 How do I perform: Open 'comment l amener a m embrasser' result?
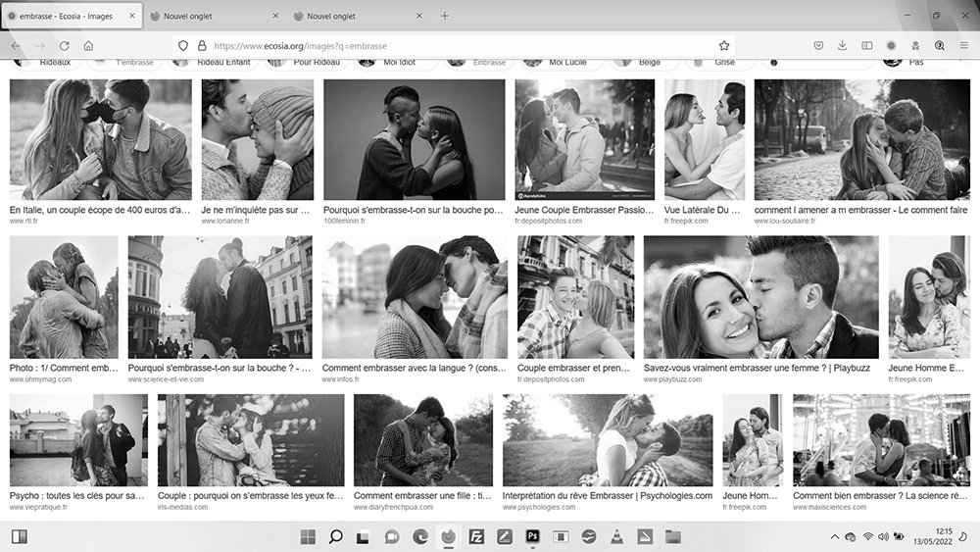click(x=860, y=210)
